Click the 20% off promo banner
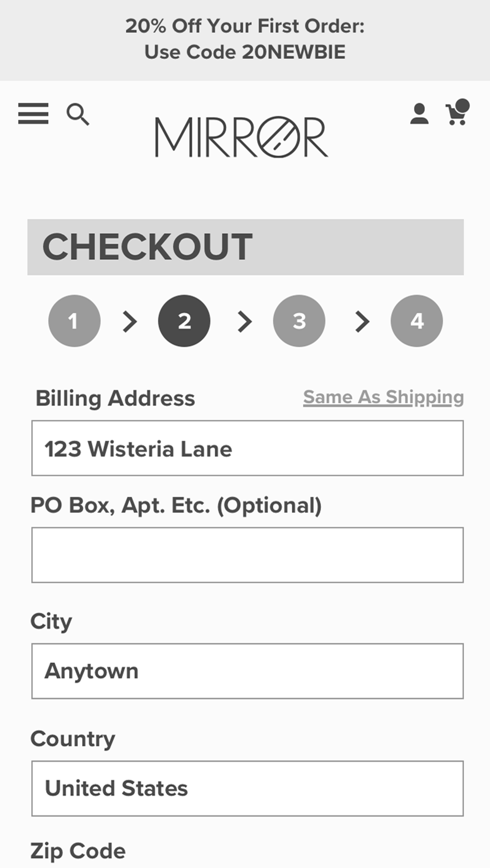This screenshot has height=868, width=490. point(245,40)
